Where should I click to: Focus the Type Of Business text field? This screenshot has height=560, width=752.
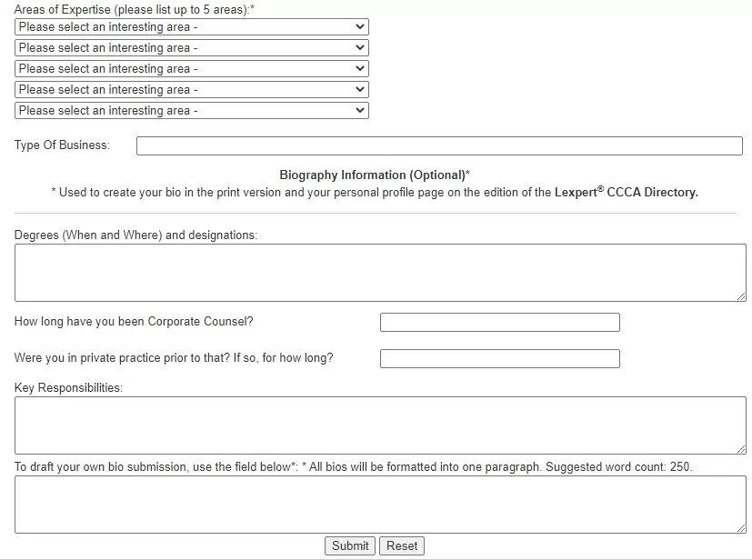pyautogui.click(x=439, y=145)
